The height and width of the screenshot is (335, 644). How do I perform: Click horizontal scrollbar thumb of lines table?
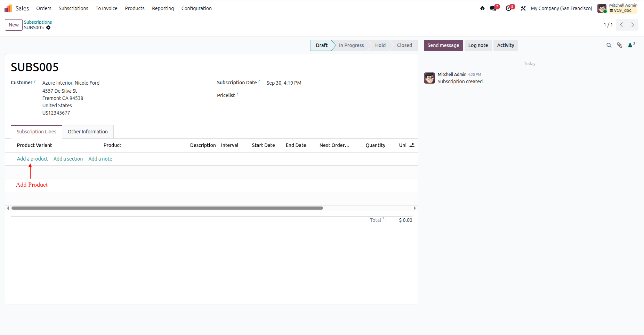coord(167,208)
